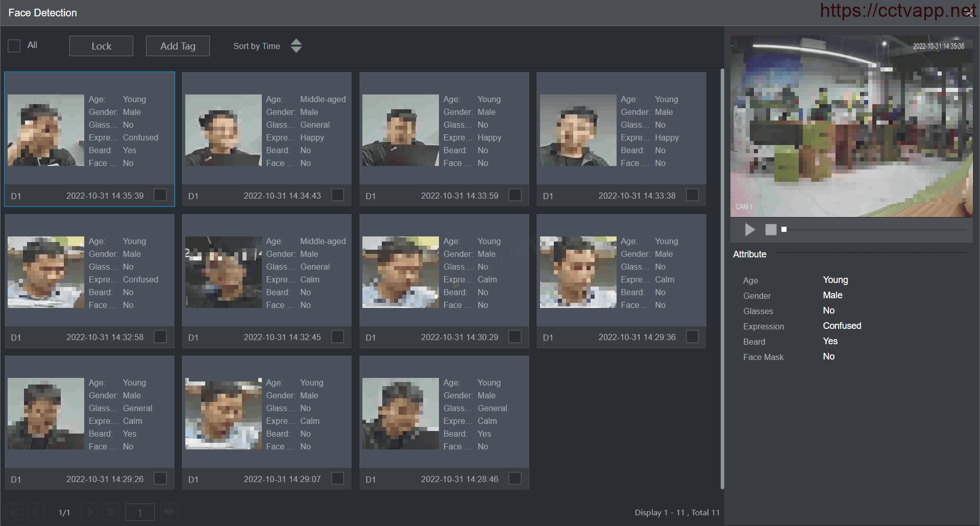Go to the next results page

click(89, 512)
